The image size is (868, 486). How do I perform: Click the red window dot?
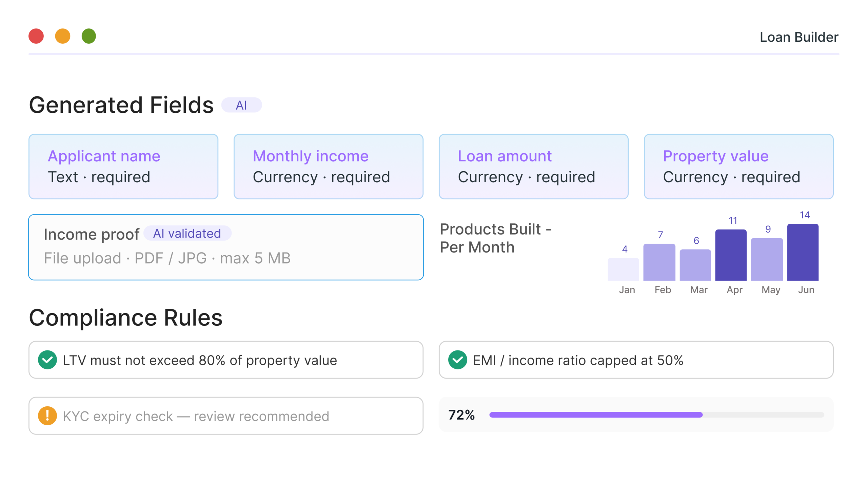[36, 36]
